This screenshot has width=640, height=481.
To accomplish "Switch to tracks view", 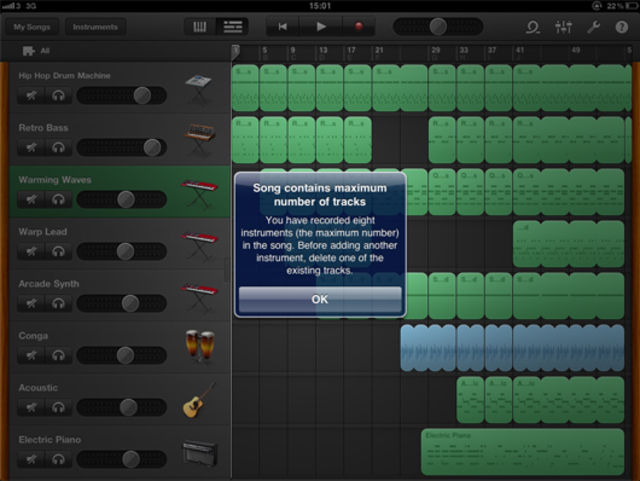I will pyautogui.click(x=233, y=27).
